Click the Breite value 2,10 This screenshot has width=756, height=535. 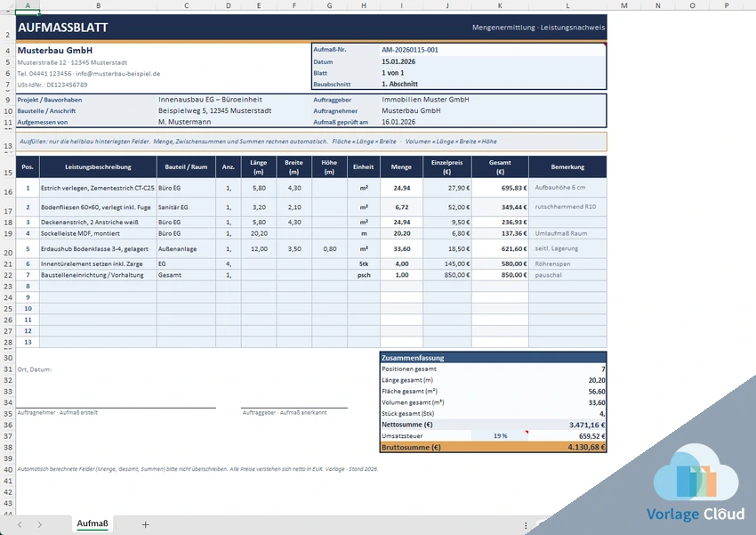(x=294, y=207)
